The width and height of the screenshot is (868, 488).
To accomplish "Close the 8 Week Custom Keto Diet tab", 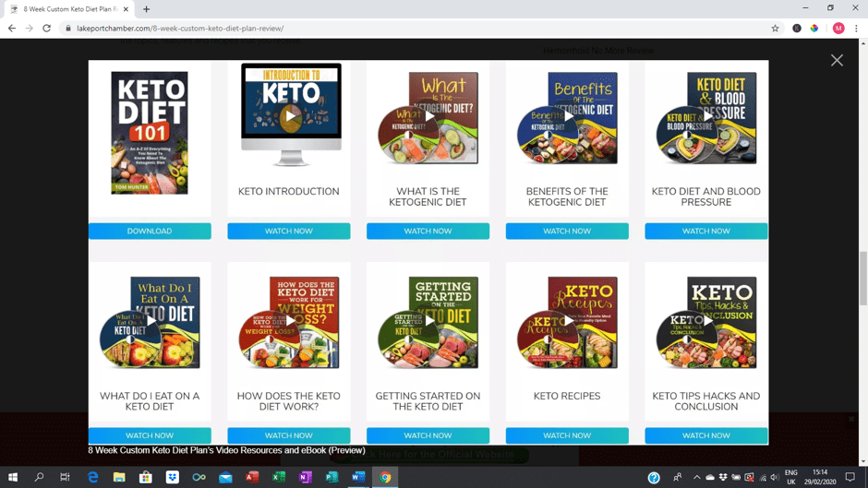I will click(x=126, y=9).
